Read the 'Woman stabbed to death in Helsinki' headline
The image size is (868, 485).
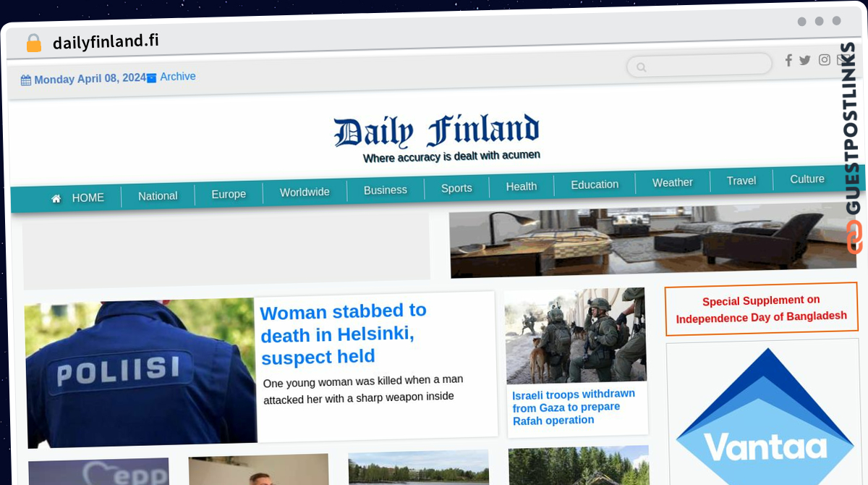[x=344, y=334]
